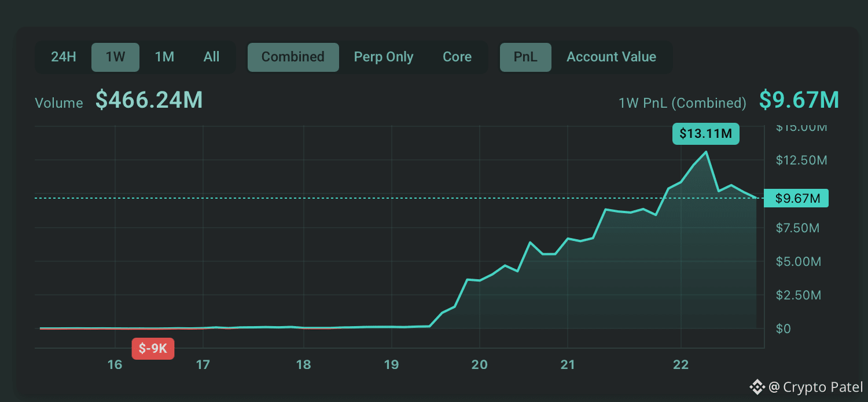Click the red $-9K low label

point(153,349)
